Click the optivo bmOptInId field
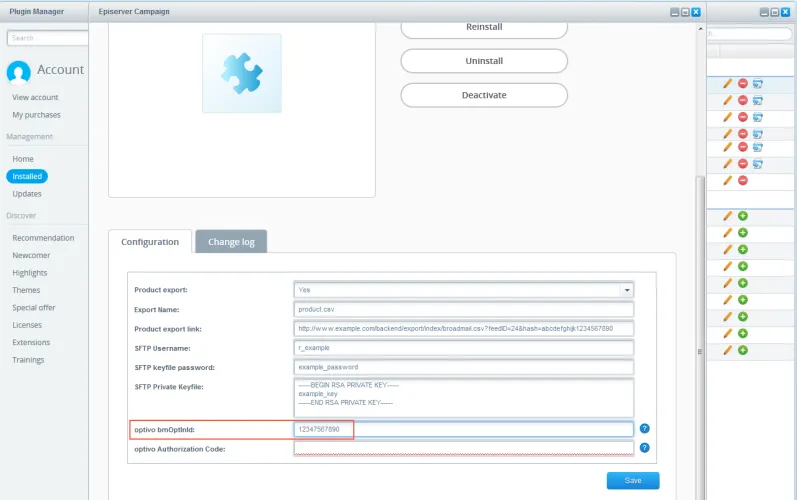The width and height of the screenshot is (797, 500). 464,429
